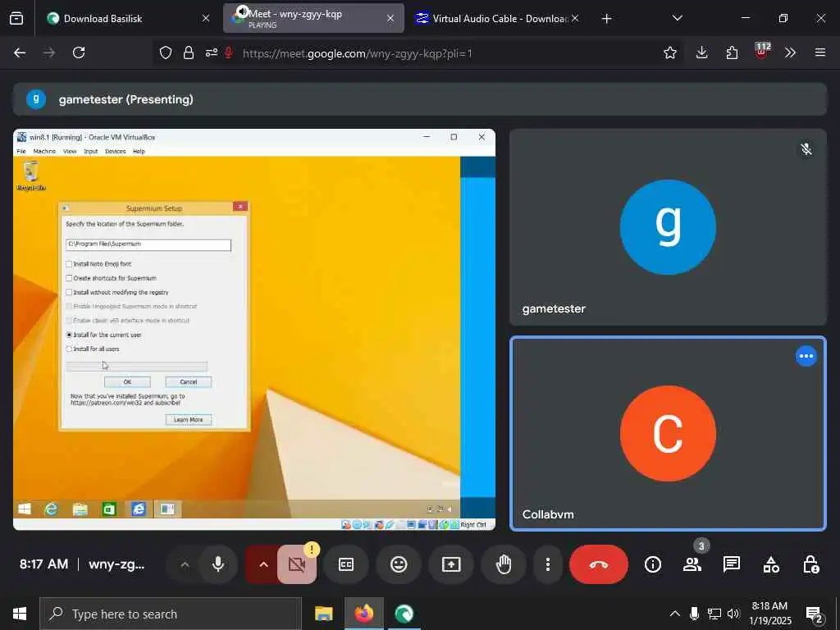840x630 pixels.
Task: Open the chat with everyone icon
Action: [731, 564]
